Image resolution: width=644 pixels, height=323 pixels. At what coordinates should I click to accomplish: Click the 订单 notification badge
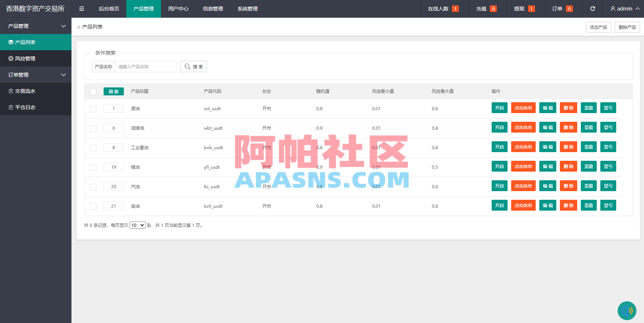pos(569,9)
